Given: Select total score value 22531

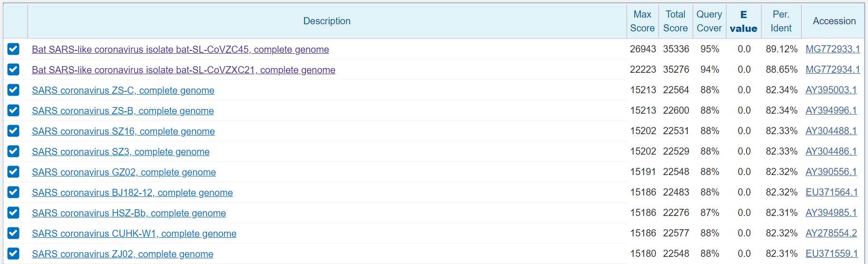Looking at the screenshot, I should (x=676, y=131).
